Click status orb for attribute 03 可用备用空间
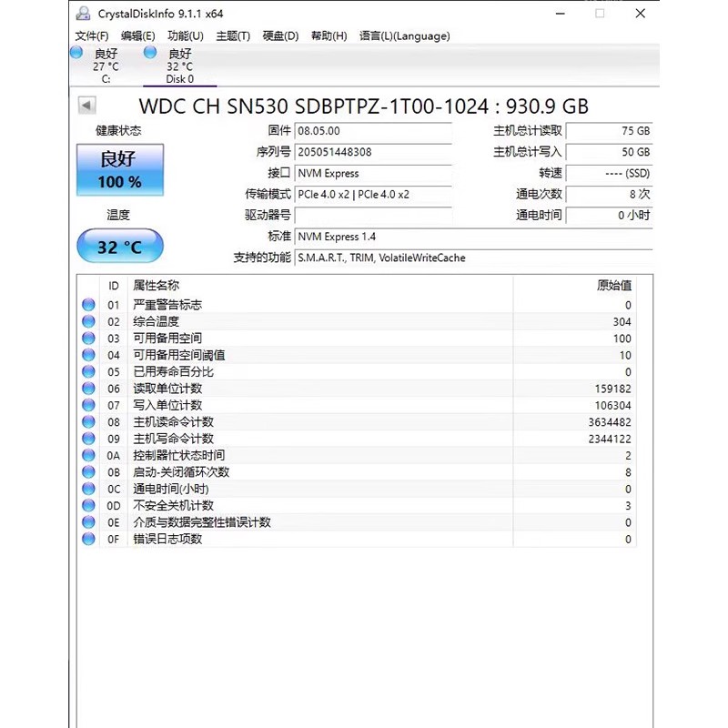 [x=88, y=338]
